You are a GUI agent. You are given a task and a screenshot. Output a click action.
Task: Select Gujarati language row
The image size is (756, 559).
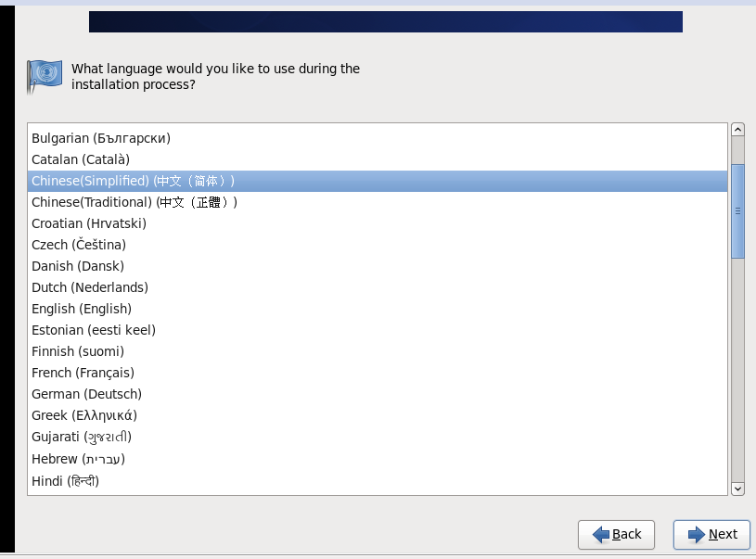pos(377,437)
